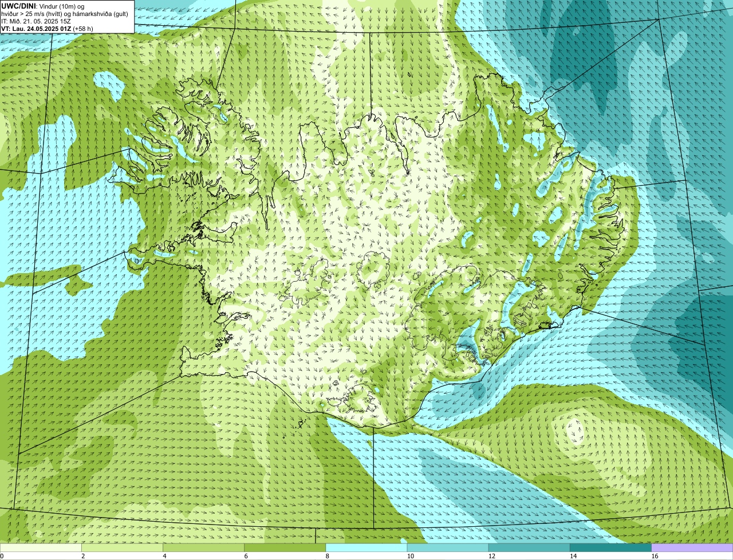Pick the 4–6 m/s green legend swatch
The height and width of the screenshot is (560, 733).
tap(204, 548)
